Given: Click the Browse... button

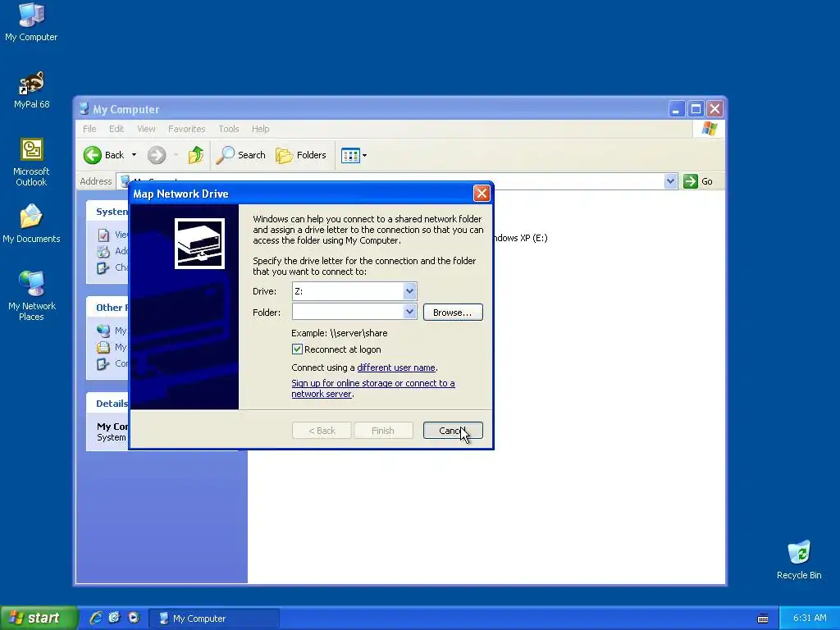Looking at the screenshot, I should point(453,313).
